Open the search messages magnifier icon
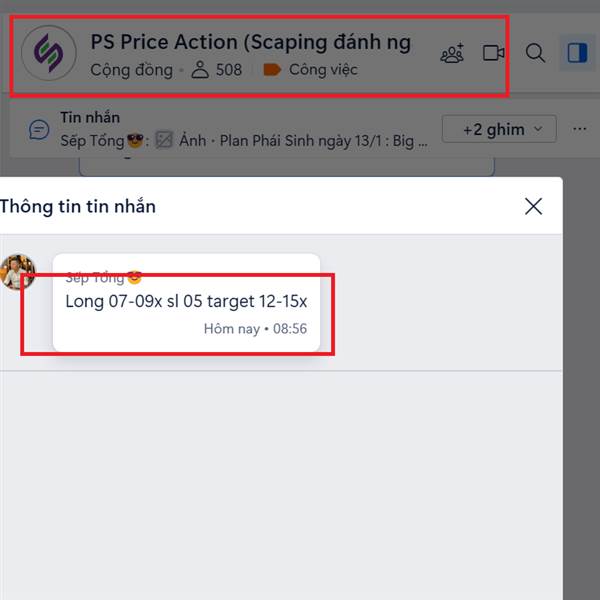The image size is (600, 600). pos(535,53)
